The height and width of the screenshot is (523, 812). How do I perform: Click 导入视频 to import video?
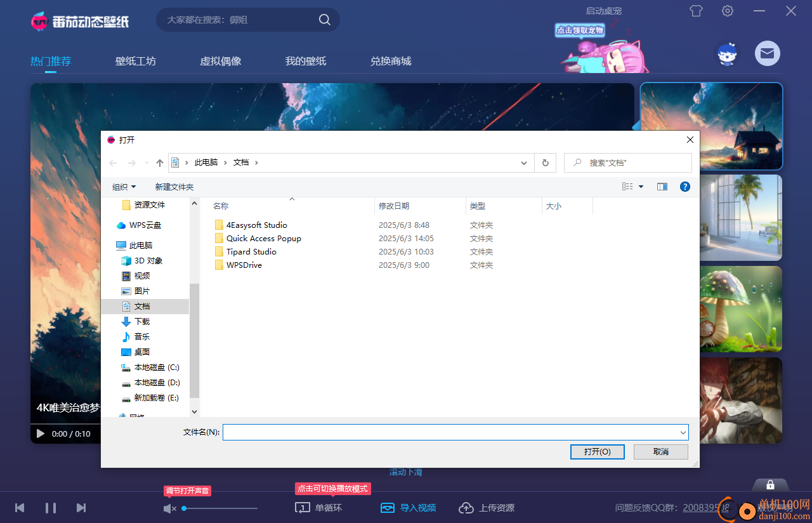tap(409, 508)
